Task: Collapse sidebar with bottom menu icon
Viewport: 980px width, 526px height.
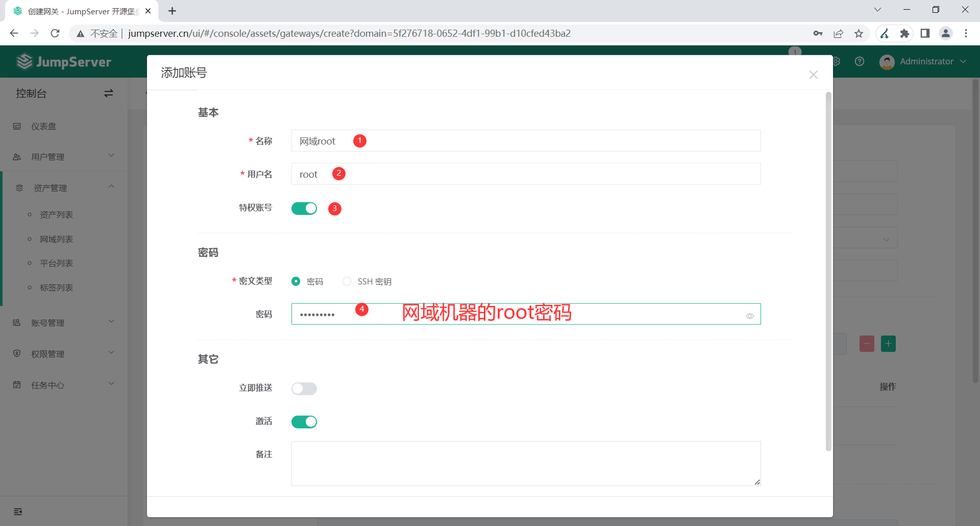Action: coord(18,512)
